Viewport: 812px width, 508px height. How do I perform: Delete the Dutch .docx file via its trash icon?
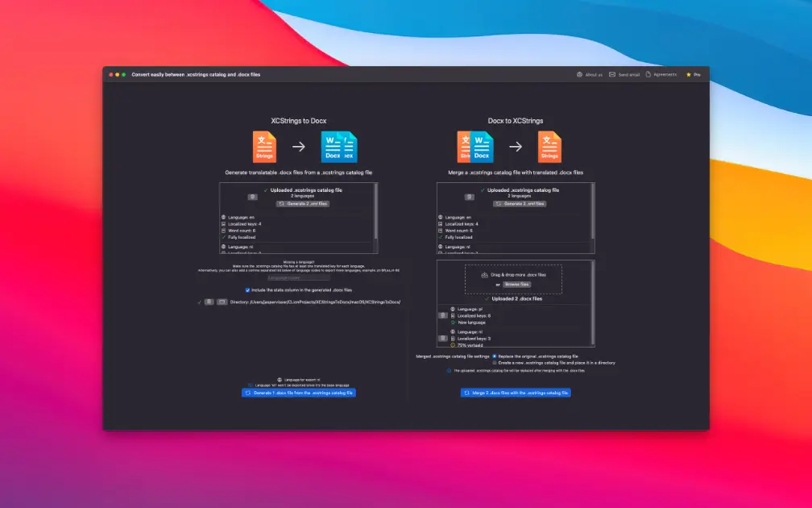[442, 338]
